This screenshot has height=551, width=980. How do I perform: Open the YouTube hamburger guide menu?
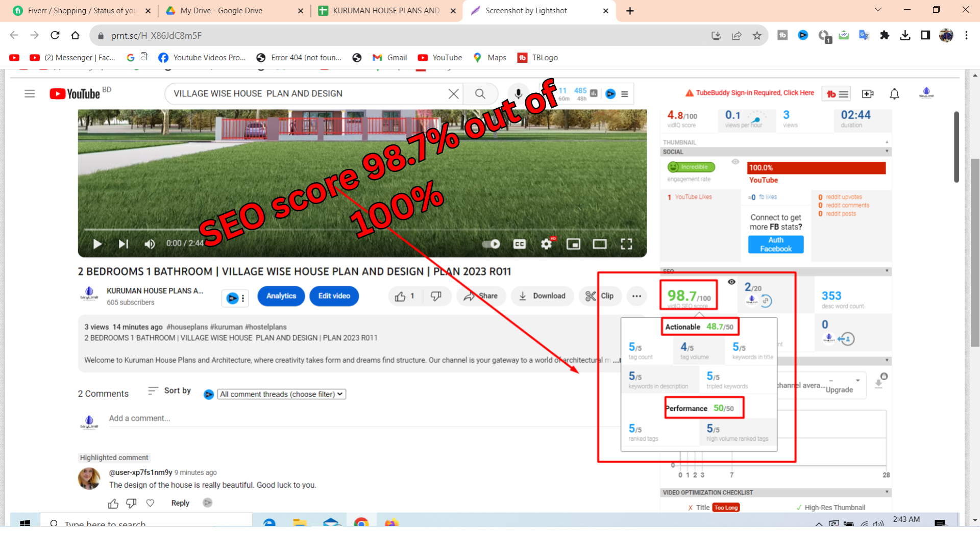tap(30, 94)
